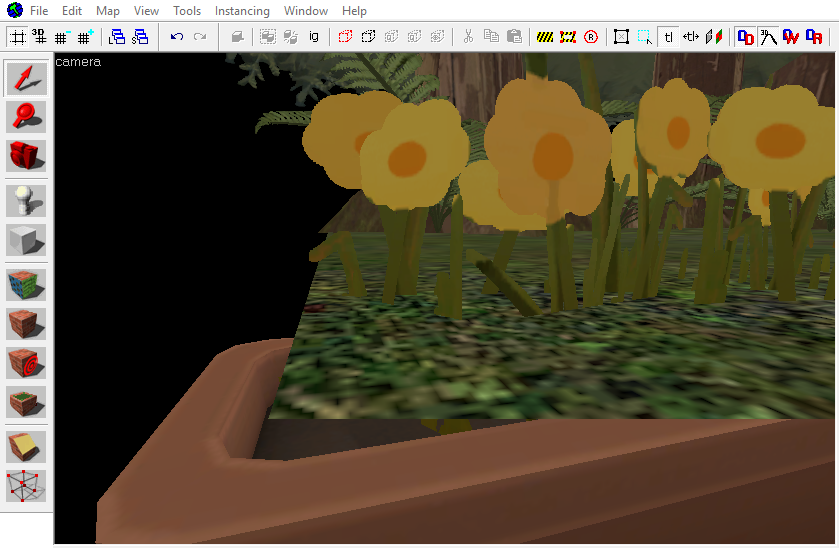Click inside the 3D flower scene viewport

[x=444, y=298]
